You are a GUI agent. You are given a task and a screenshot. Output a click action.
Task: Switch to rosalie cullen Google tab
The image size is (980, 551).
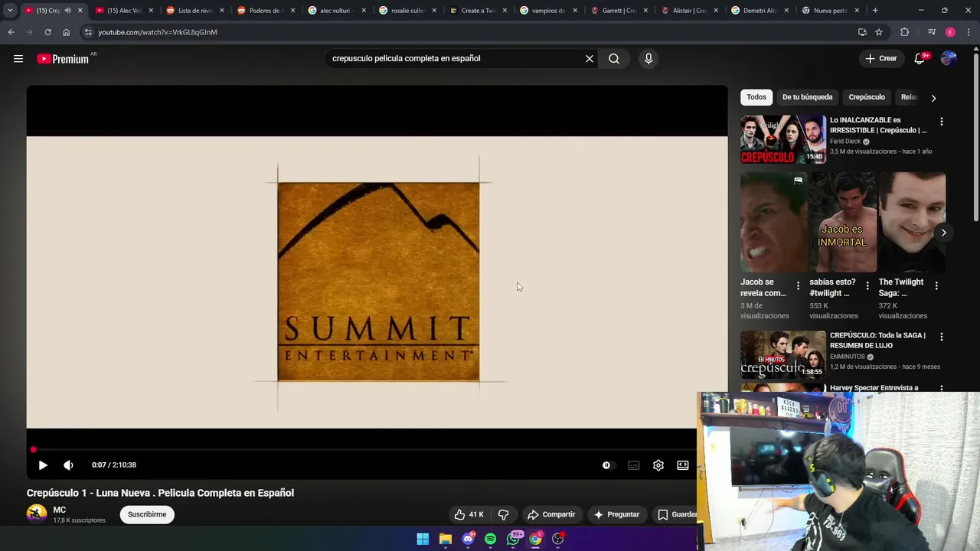[407, 11]
